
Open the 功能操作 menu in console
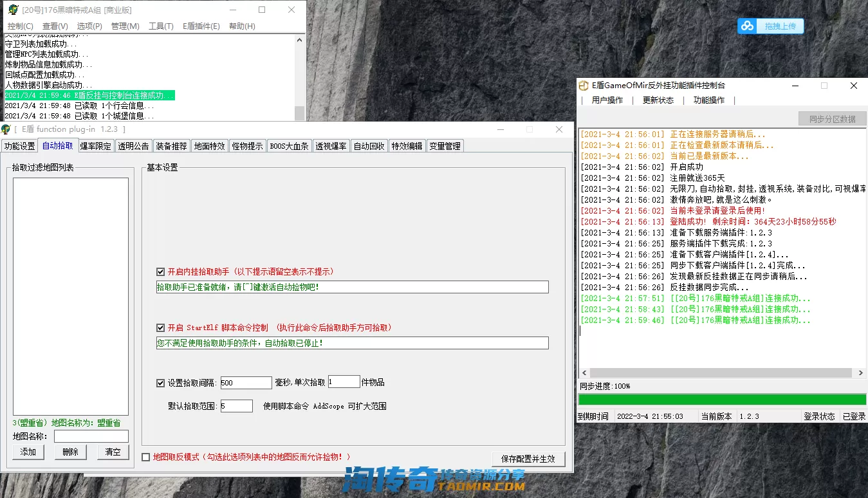(708, 100)
